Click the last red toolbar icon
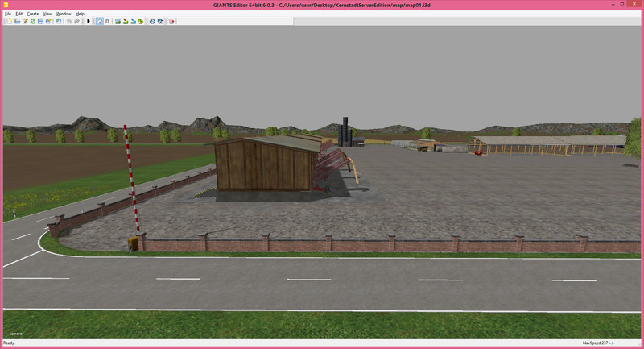Screen dimensions: 644x349 171,21
